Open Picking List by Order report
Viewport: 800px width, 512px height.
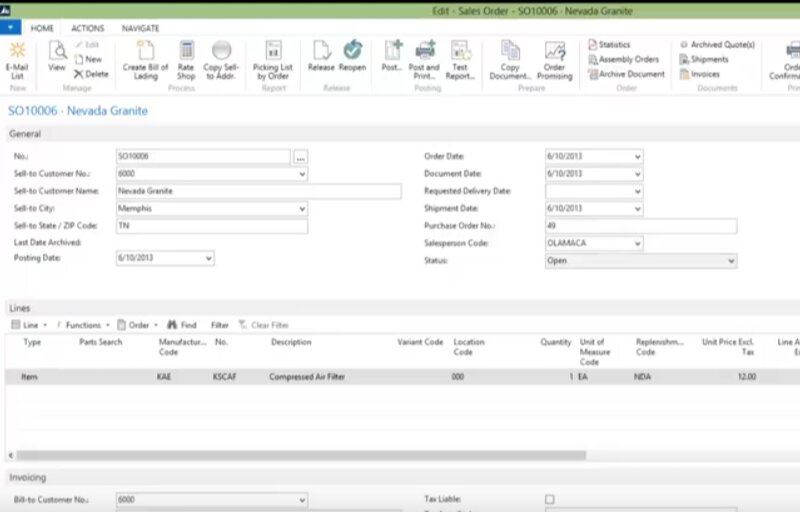[273, 58]
